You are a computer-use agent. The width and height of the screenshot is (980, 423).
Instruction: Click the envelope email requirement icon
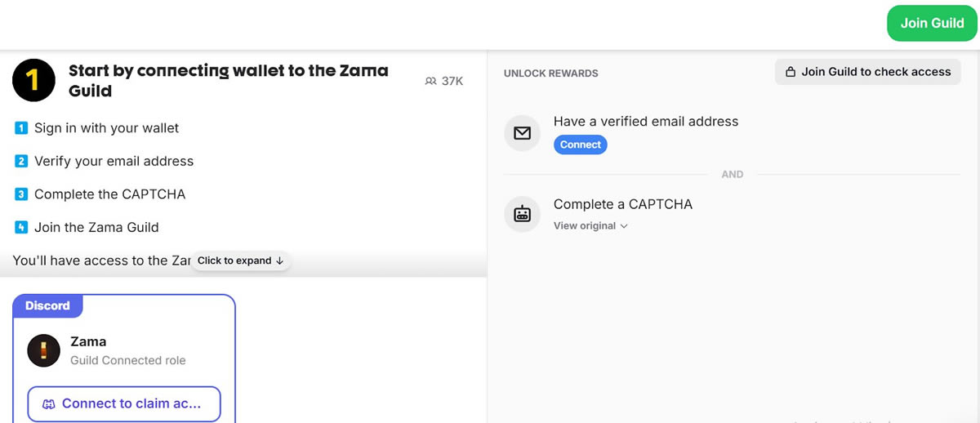tap(523, 132)
